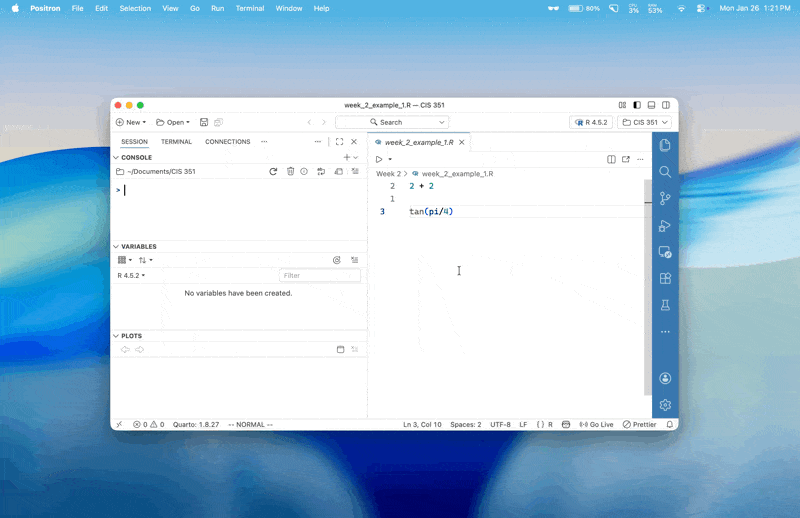This screenshot has height=518, width=800.
Task: Toggle secondary side bar layout button
Action: click(666, 105)
